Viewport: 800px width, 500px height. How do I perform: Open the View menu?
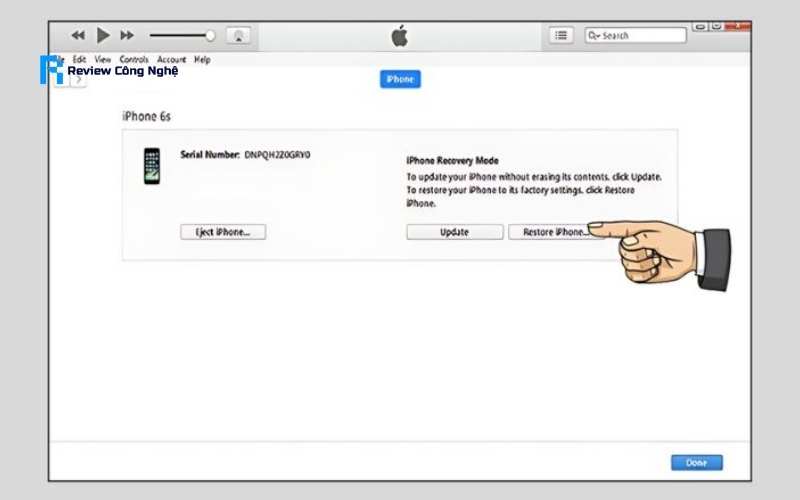(x=103, y=59)
